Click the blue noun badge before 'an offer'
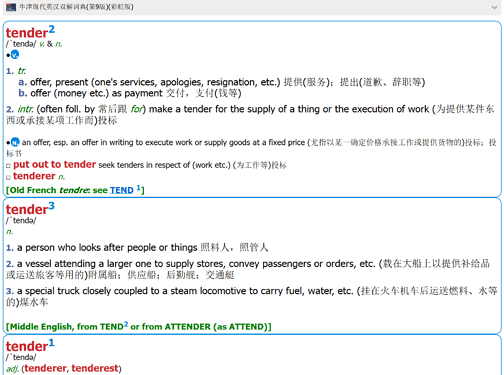This screenshot has width=504, height=375. 15,142
